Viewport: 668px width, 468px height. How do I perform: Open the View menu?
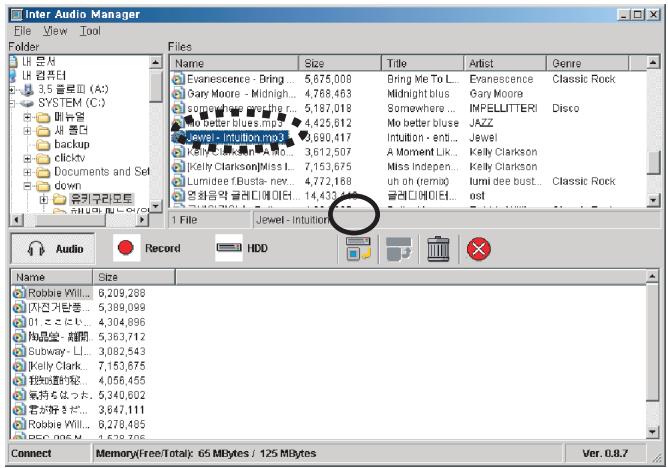click(55, 31)
